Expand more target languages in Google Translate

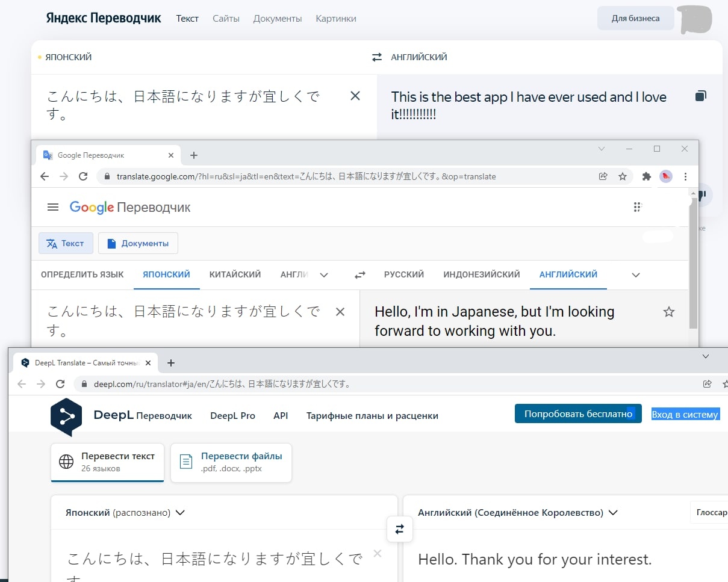click(635, 275)
